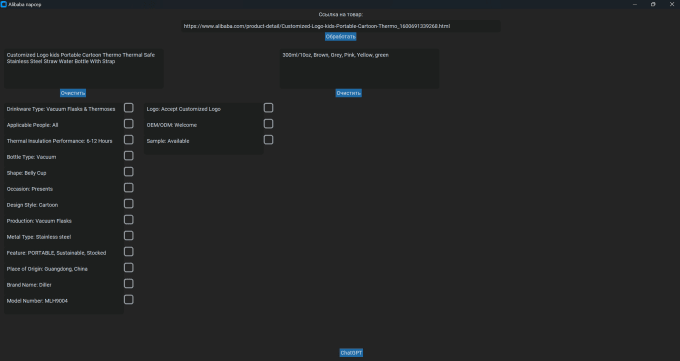Screen dimensions: 680x361
Task: Click the OEM/ODM: Welcome text
Action: click(172, 125)
